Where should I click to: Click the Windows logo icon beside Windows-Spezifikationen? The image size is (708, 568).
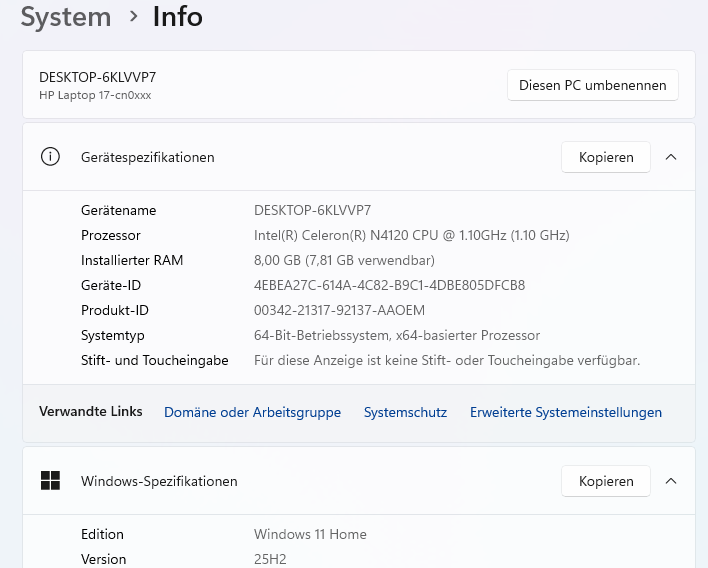click(50, 480)
